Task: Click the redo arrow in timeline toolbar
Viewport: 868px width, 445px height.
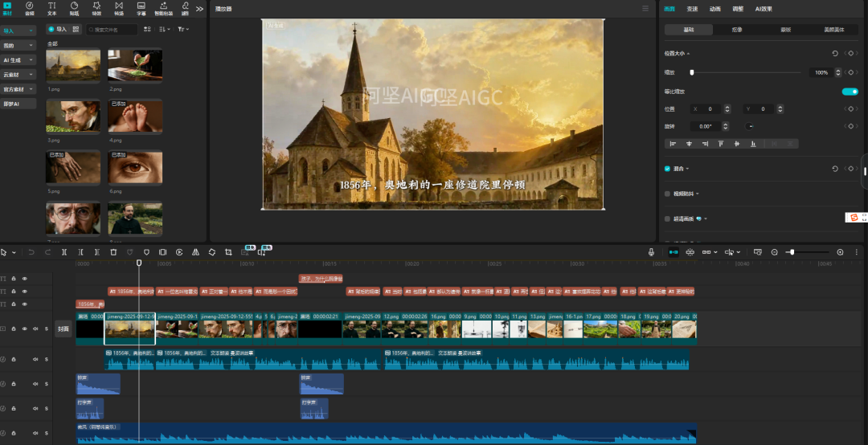Action: (x=47, y=252)
